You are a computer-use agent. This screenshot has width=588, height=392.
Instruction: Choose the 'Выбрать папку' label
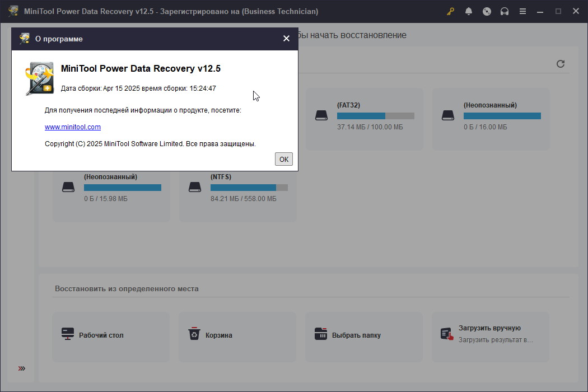click(x=356, y=335)
